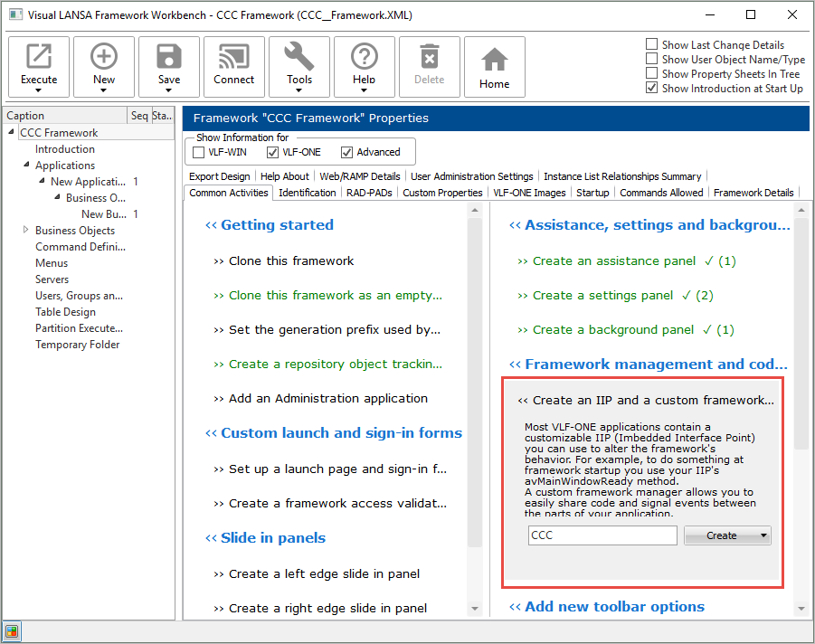This screenshot has height=644, width=815.
Task: Collapse the Business O... tree node
Action: coord(58,197)
